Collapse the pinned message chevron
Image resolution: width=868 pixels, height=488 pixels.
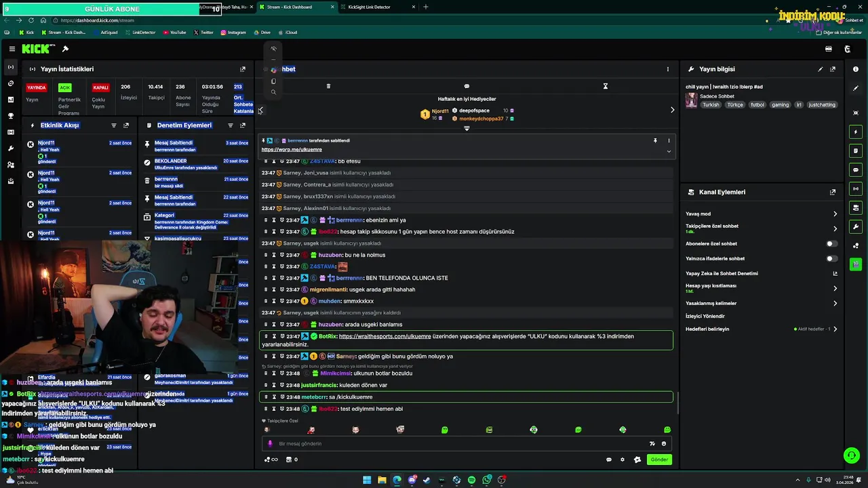tap(669, 152)
